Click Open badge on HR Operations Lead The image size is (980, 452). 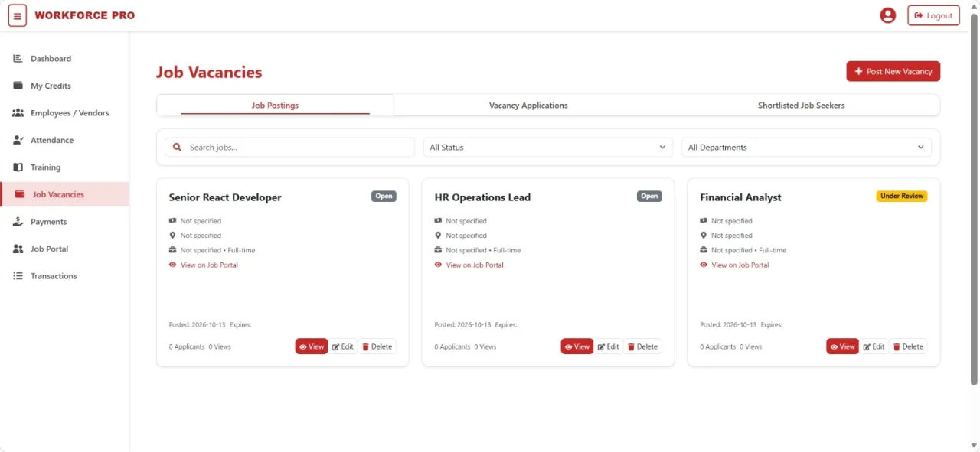[650, 197]
